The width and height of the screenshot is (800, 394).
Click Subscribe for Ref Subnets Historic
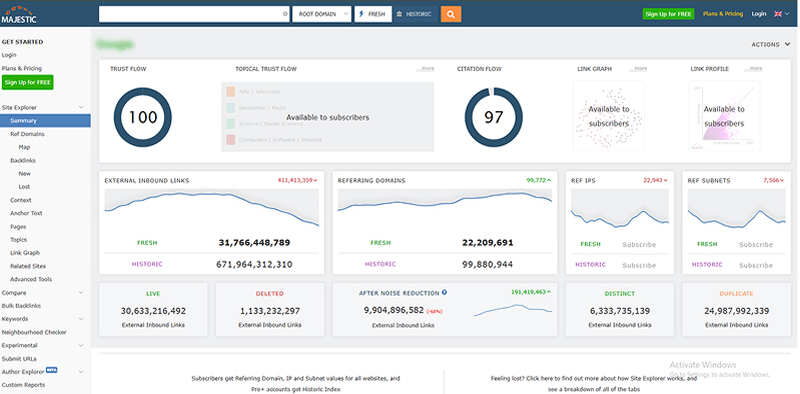(x=756, y=265)
